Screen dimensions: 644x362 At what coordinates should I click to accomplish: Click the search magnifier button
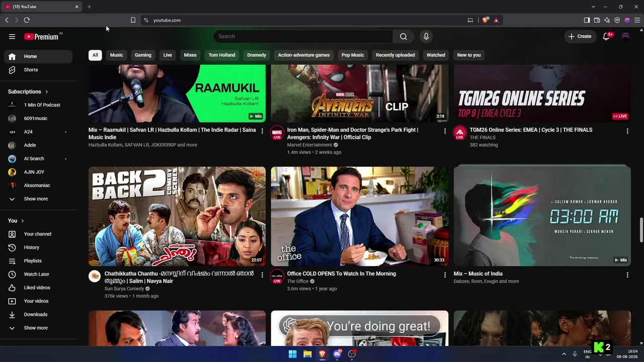click(x=404, y=36)
